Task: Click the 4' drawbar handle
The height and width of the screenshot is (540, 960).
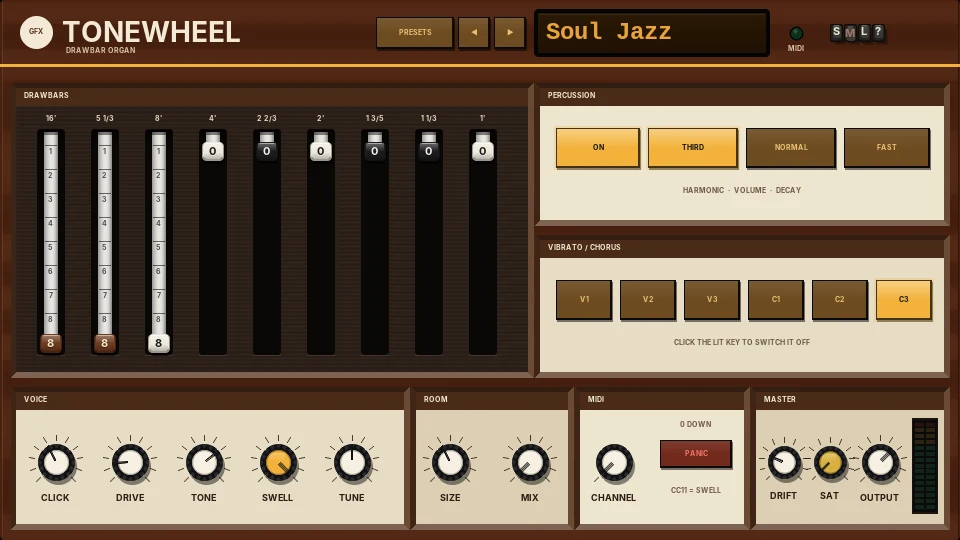Action: pos(212,151)
